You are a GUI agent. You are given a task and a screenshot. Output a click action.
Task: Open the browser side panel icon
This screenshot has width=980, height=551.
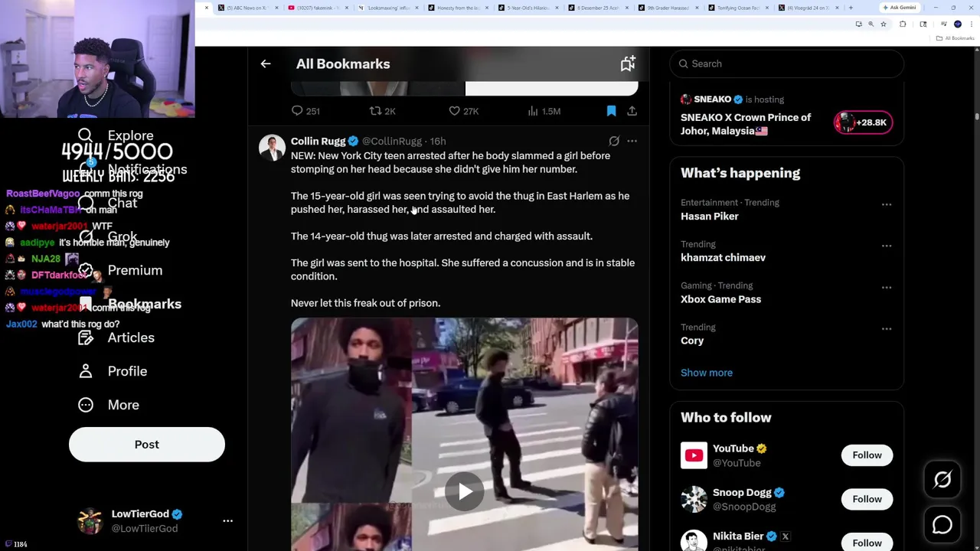pos(923,24)
